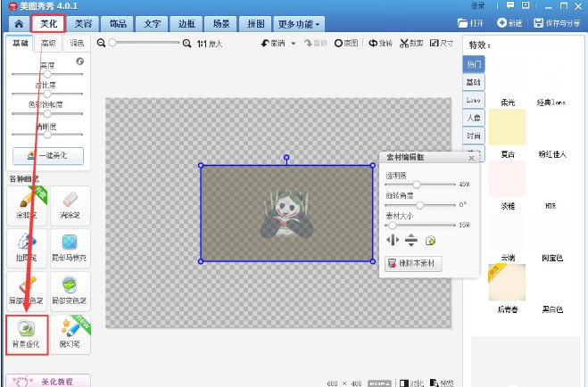588x387 pixels.
Task: Select the 消除笔 tool
Action: coord(70,205)
